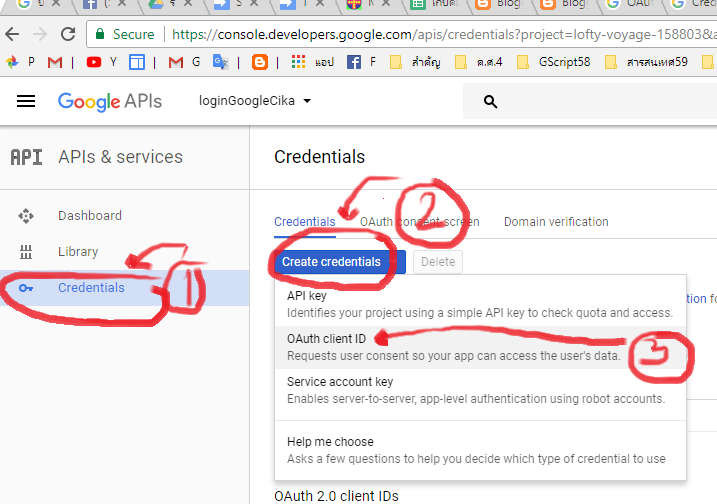The image size is (717, 504).
Task: Open the blue calendar-style bookmark icon
Action: [137, 62]
